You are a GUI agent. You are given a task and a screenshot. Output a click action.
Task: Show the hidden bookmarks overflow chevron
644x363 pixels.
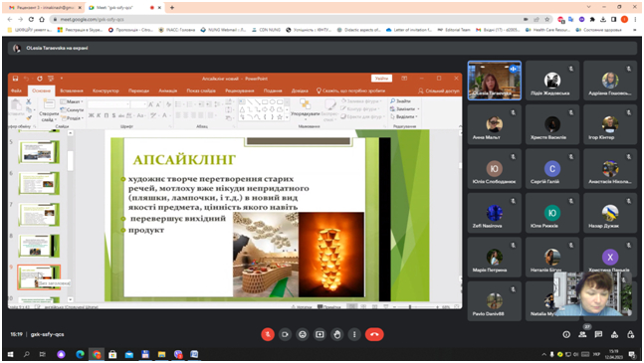[x=635, y=30]
